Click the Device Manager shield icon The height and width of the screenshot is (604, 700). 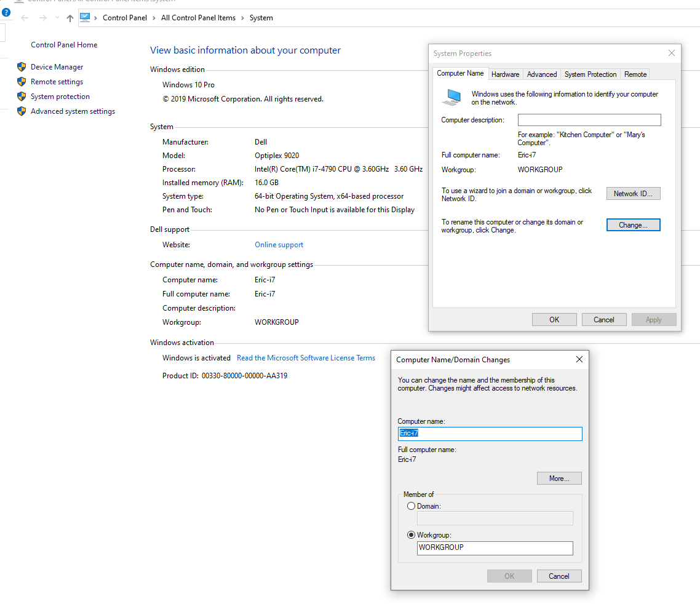coord(22,67)
